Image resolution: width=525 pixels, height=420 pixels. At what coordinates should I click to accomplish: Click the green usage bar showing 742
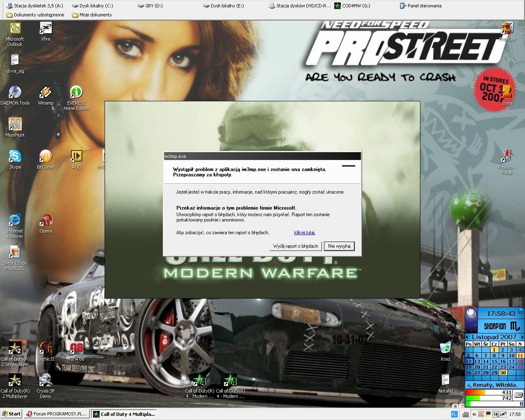489,398
